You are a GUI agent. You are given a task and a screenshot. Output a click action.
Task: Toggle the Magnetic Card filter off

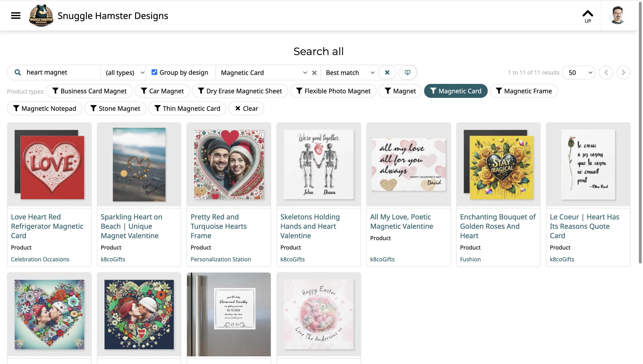coord(456,91)
